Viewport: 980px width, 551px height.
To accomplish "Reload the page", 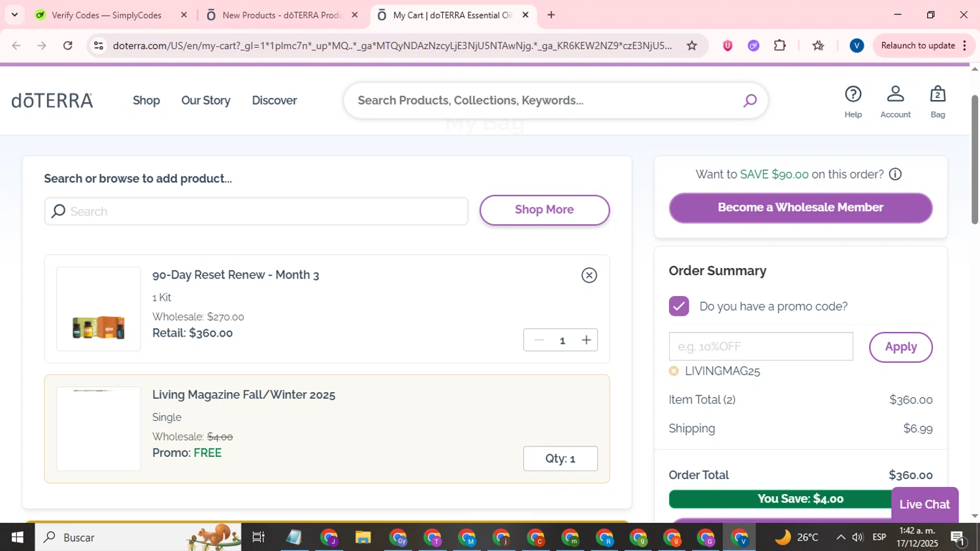I will 67,46.
